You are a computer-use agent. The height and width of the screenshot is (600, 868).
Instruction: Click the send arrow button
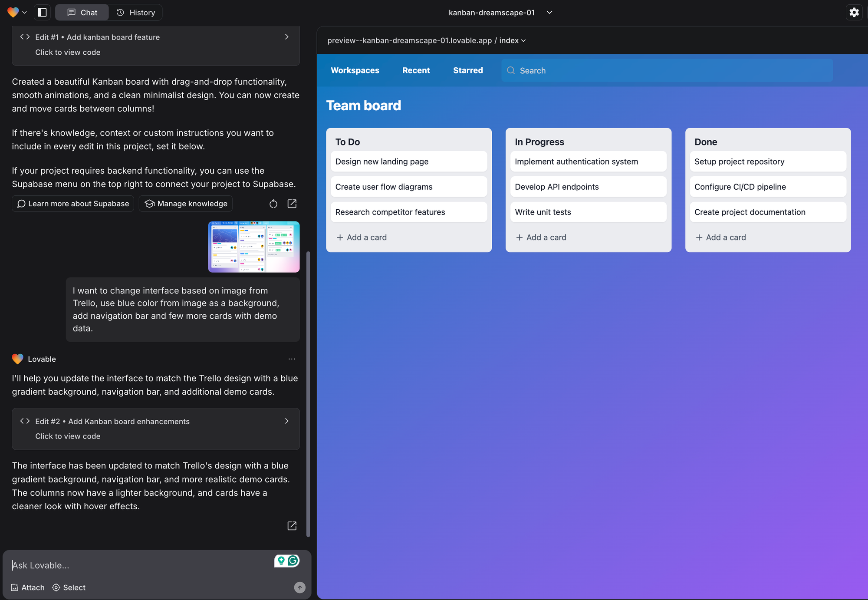pyautogui.click(x=299, y=587)
